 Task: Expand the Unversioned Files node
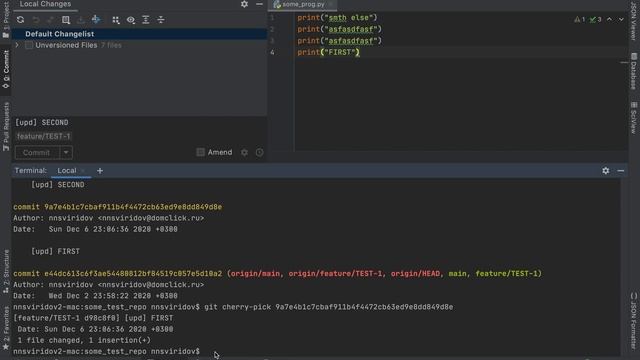[17, 45]
